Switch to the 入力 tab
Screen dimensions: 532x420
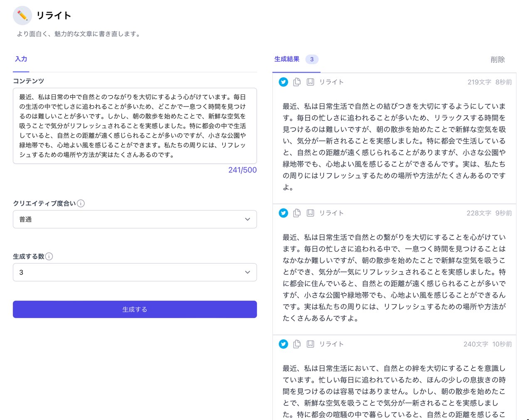pos(21,59)
